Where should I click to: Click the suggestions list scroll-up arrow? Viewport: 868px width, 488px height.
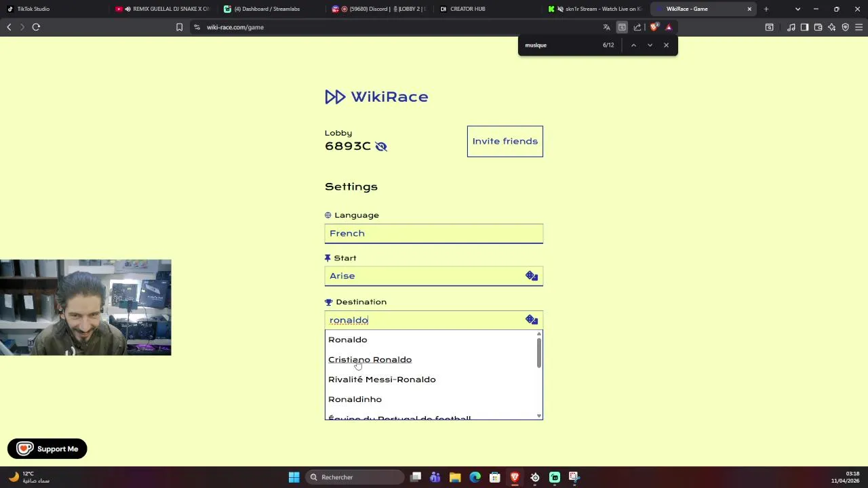[x=539, y=333]
